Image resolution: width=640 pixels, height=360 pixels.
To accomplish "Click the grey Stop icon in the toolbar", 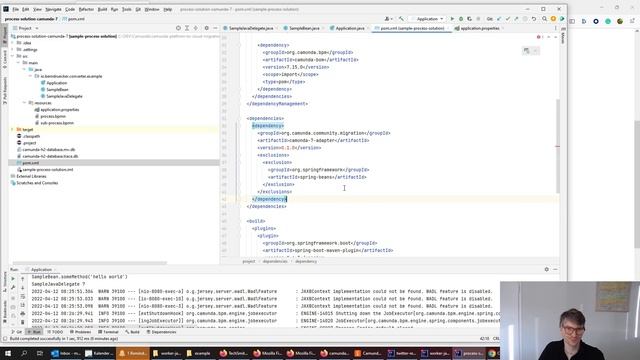I will click(x=478, y=19).
